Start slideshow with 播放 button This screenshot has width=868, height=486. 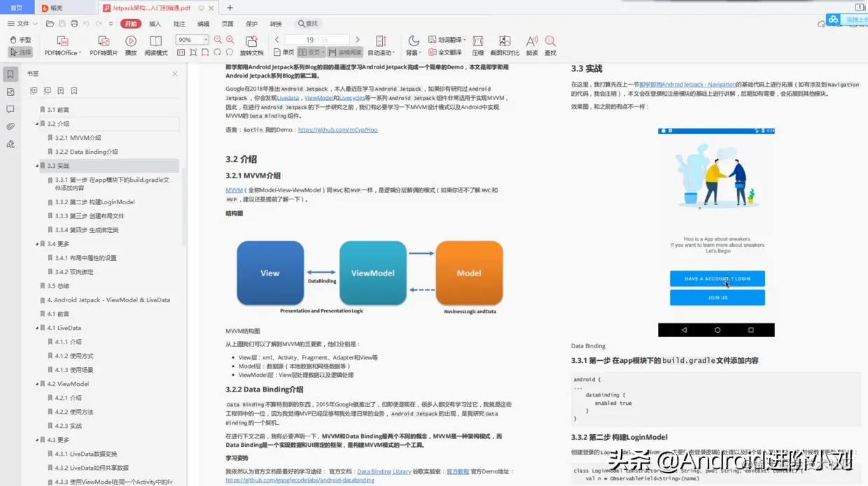[x=130, y=46]
